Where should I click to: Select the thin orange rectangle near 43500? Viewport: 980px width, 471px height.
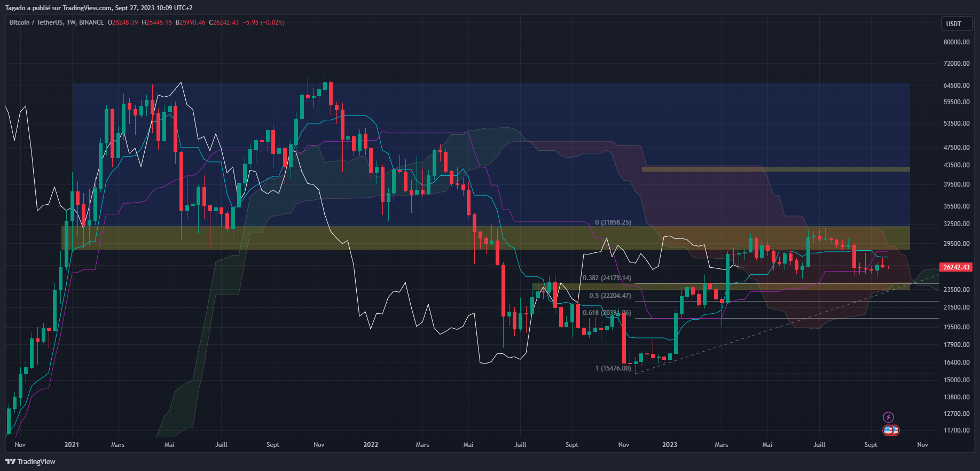[775, 169]
